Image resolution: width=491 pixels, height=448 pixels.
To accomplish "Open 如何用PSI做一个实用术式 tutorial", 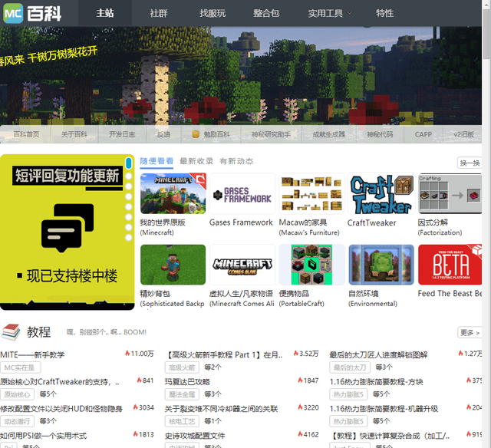I will pyautogui.click(x=44, y=436).
